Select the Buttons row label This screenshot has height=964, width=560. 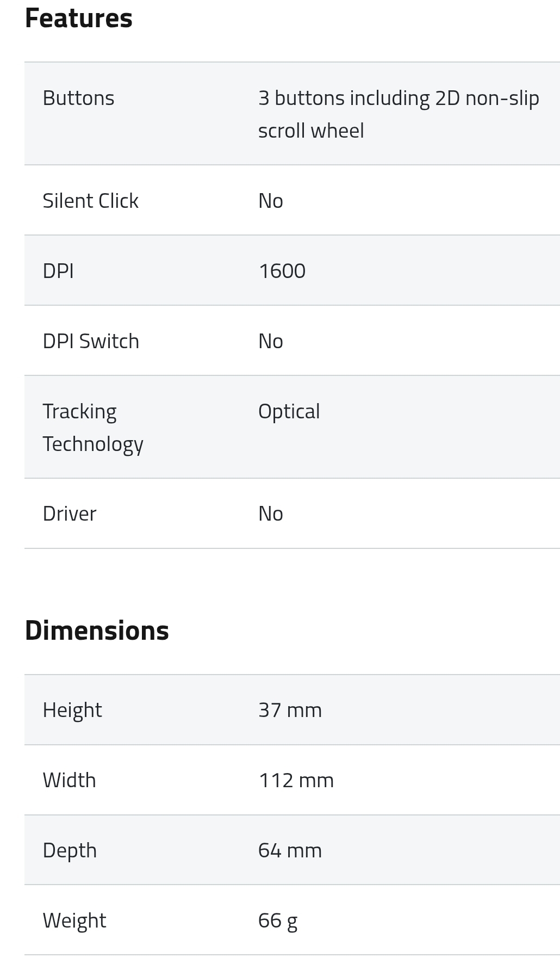[x=78, y=98]
